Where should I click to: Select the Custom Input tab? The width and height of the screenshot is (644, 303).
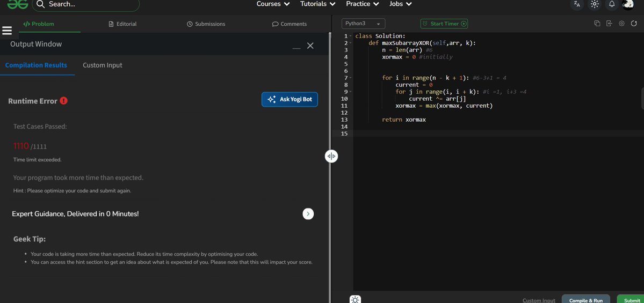click(x=102, y=65)
